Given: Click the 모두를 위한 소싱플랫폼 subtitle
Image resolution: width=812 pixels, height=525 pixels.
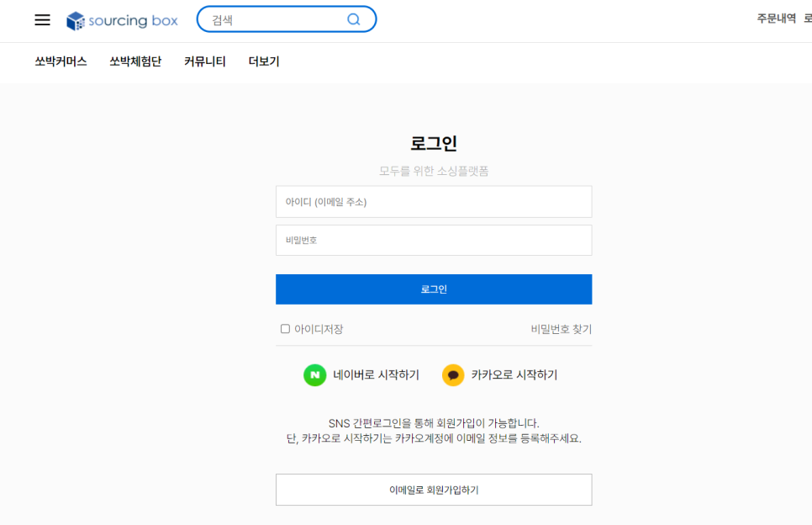Looking at the screenshot, I should pyautogui.click(x=434, y=171).
